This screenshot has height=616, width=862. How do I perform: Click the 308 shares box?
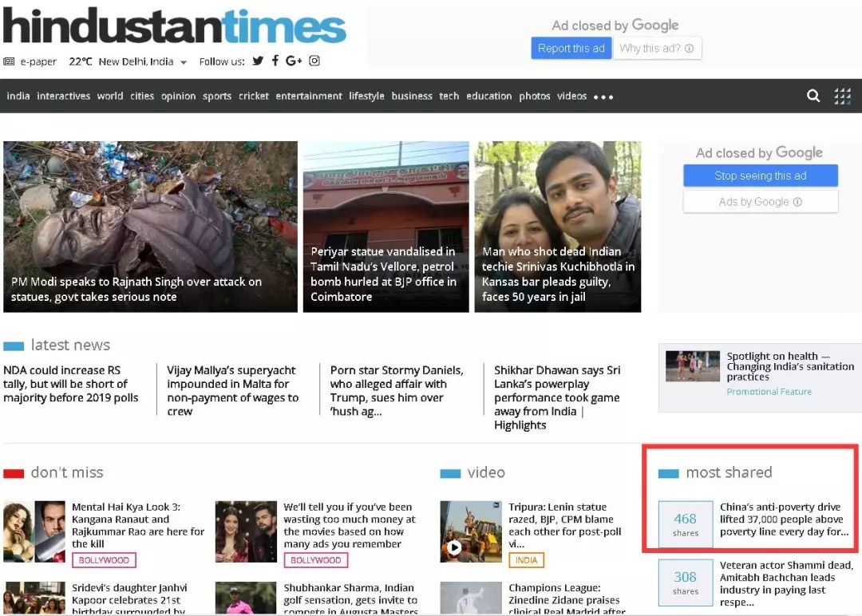pyautogui.click(x=686, y=582)
